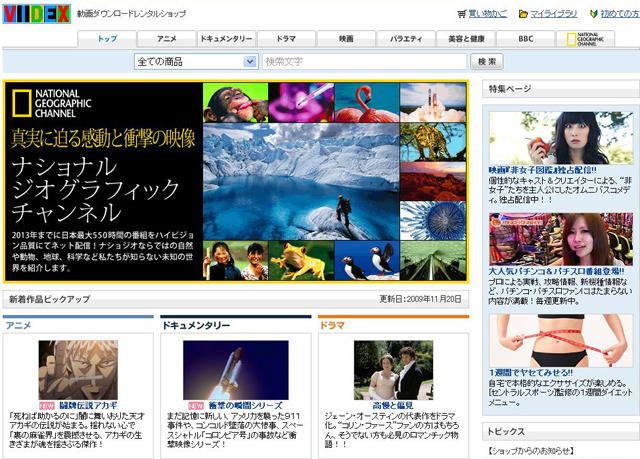Open the 映画『非女子図鑑』独占配信!! link

coord(542,170)
